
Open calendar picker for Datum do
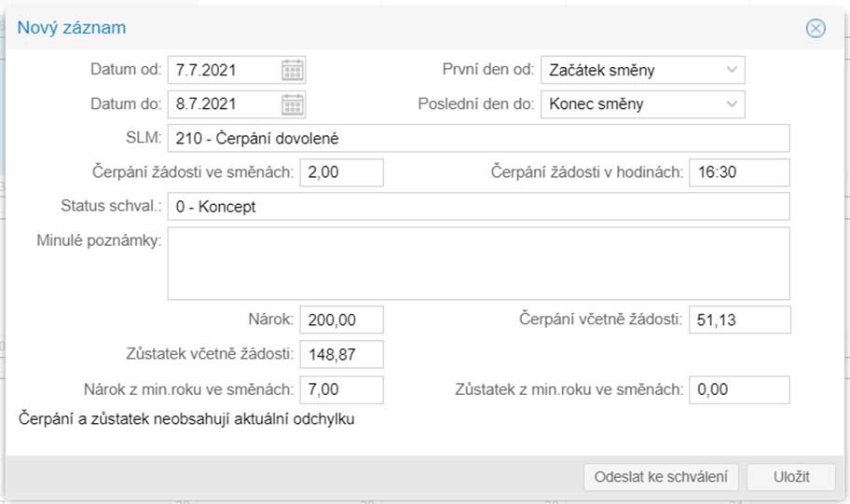point(293,103)
